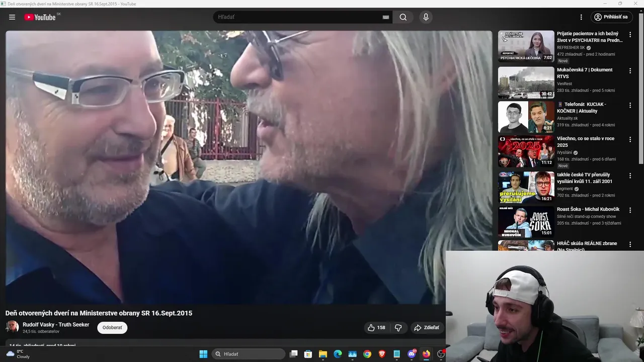This screenshot has width=644, height=362.
Task: Open File Explorer from the taskbar
Action: pyautogui.click(x=323, y=354)
